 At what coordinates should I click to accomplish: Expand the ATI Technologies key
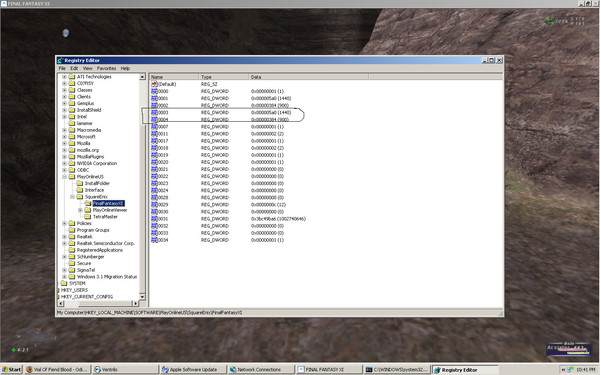pos(64,77)
